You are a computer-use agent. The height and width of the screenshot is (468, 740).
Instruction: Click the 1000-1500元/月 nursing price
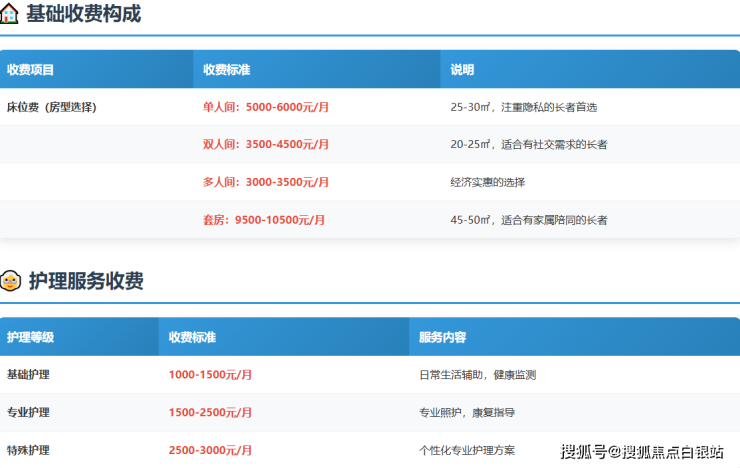[x=210, y=375]
